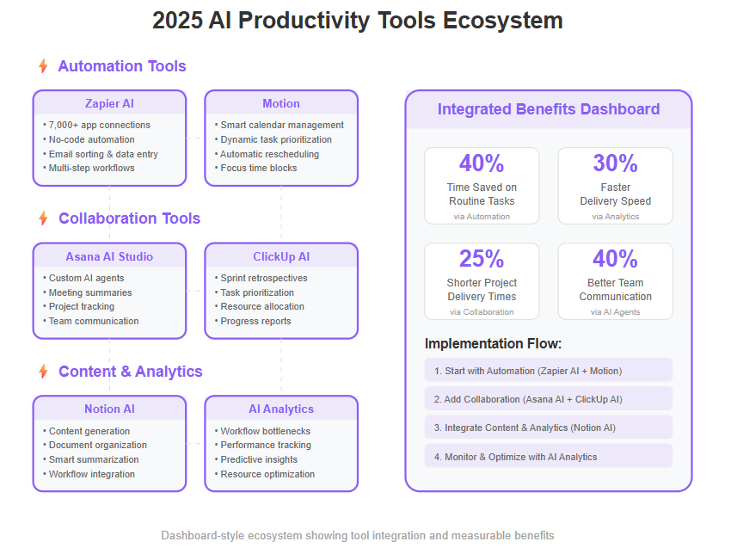Click the Dashboard-style ecosystem footer caption
The height and width of the screenshot is (560, 731).
click(358, 535)
